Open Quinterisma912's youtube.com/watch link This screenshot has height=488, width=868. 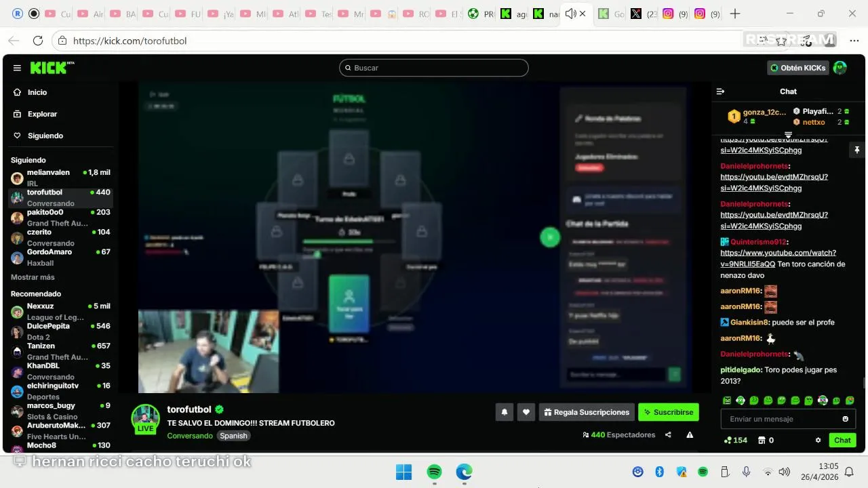(778, 258)
